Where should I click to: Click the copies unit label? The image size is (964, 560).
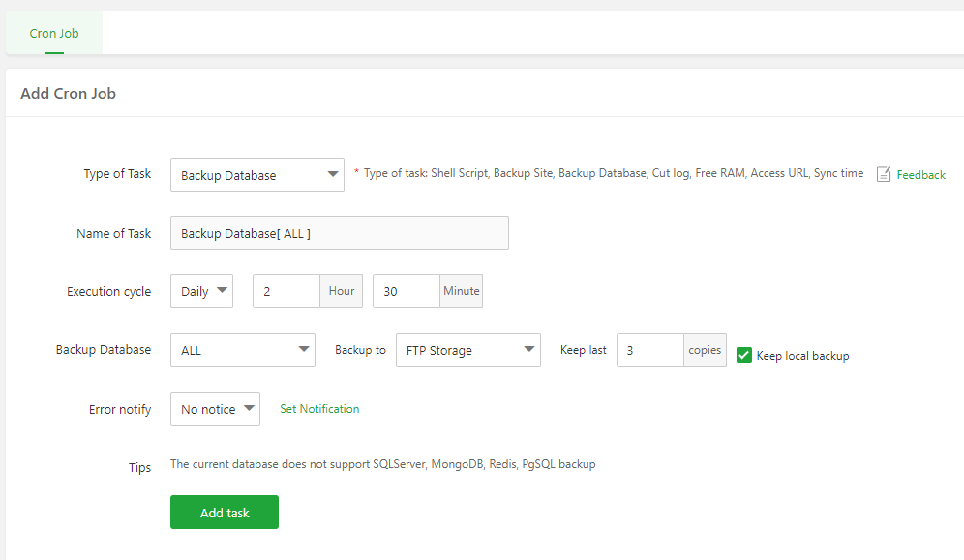705,350
